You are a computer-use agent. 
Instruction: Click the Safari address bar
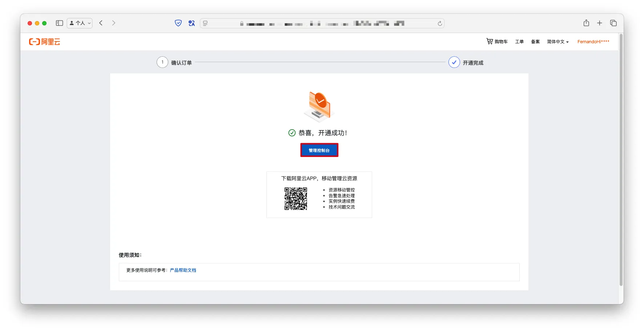tap(322, 24)
